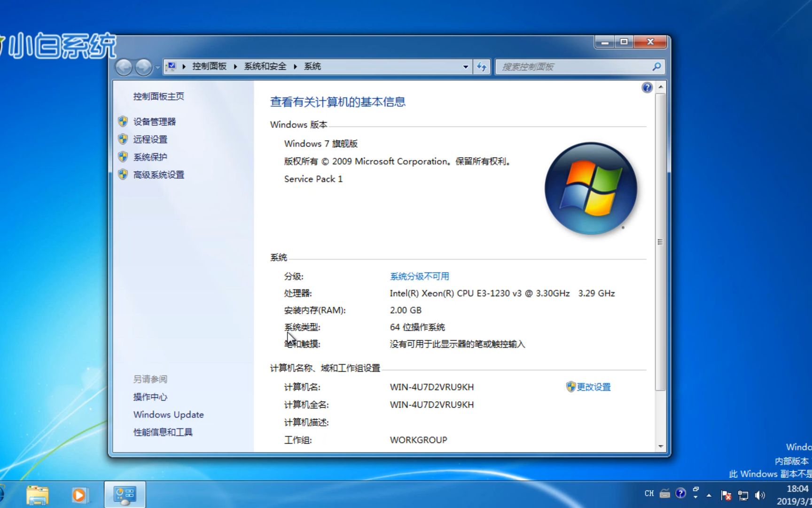Screen dimensions: 812x508
Task: Click the shield icon beside 高级系统设置
Action: [123, 175]
